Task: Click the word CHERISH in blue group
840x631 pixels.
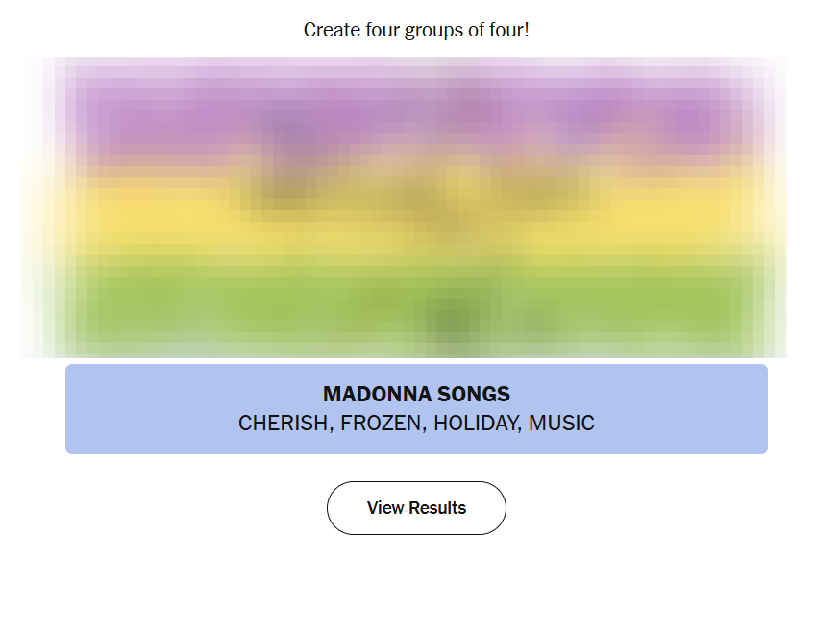Action: [x=282, y=424]
